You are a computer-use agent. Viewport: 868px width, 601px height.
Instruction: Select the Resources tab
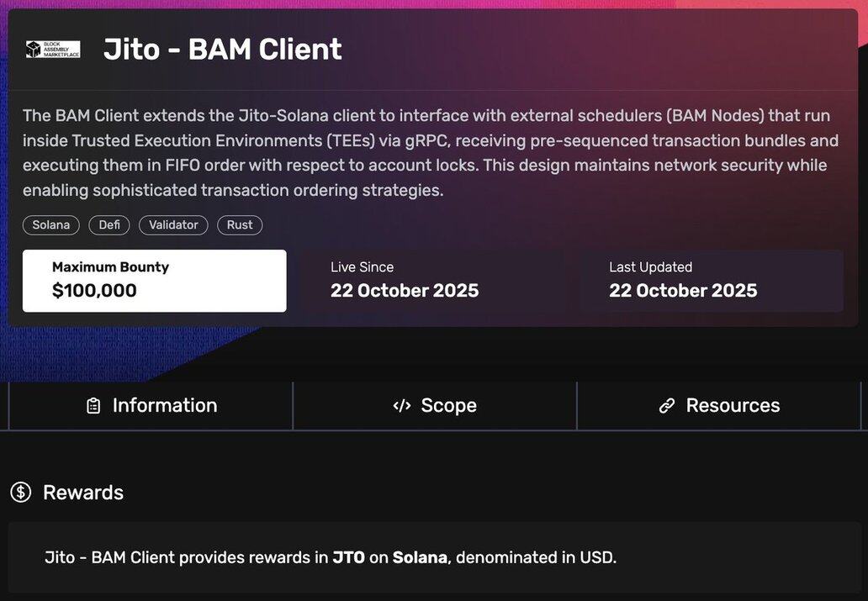click(x=719, y=406)
